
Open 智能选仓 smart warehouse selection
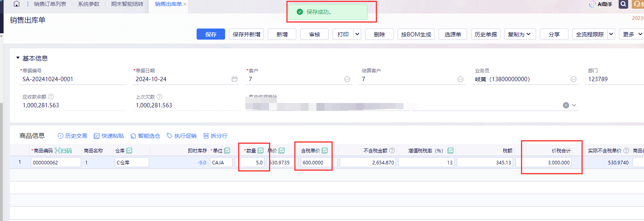145,136
